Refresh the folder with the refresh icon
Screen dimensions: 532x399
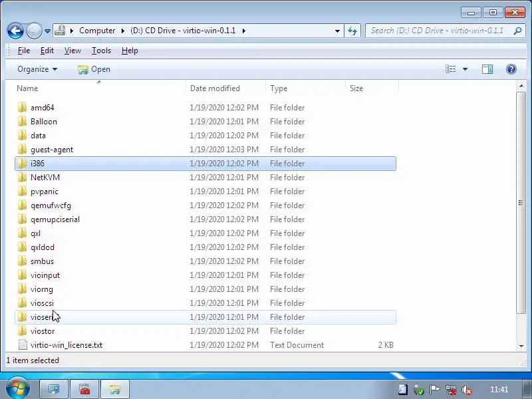tap(352, 31)
